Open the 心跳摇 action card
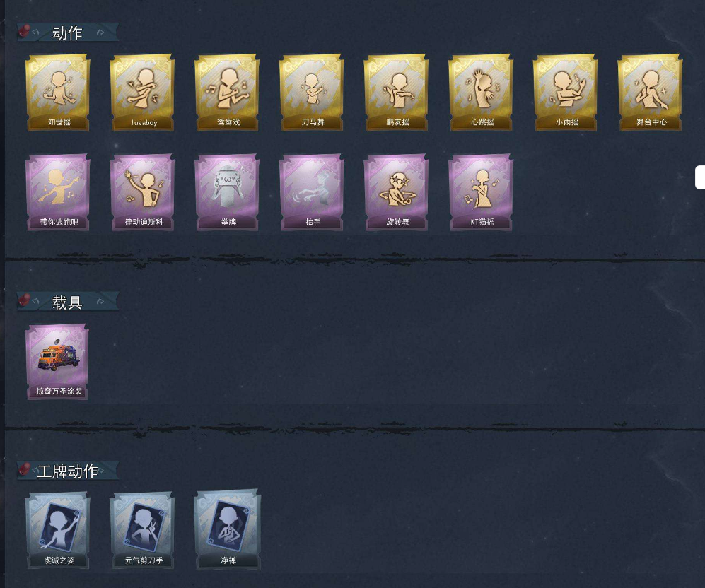Screen dimensions: 705x588 [x=481, y=93]
